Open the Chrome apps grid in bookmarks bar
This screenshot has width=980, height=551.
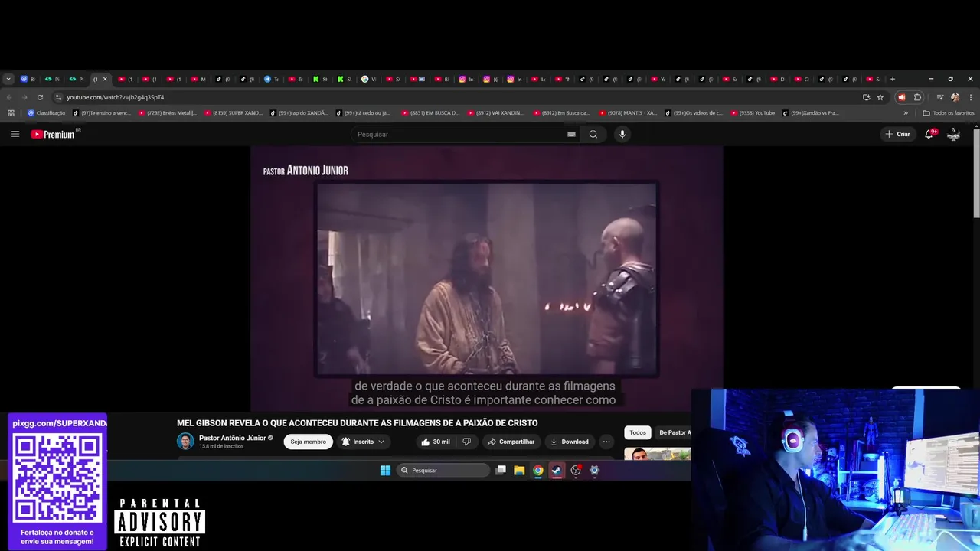11,112
